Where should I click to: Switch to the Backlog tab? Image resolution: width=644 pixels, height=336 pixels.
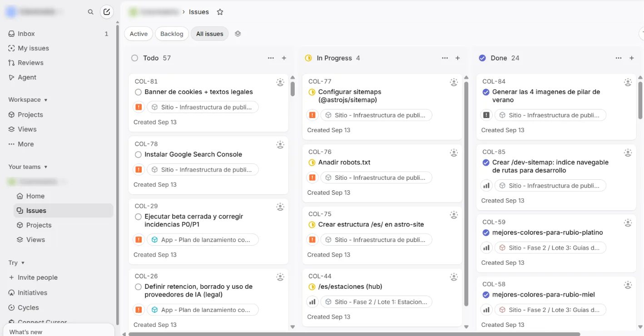pyautogui.click(x=172, y=34)
